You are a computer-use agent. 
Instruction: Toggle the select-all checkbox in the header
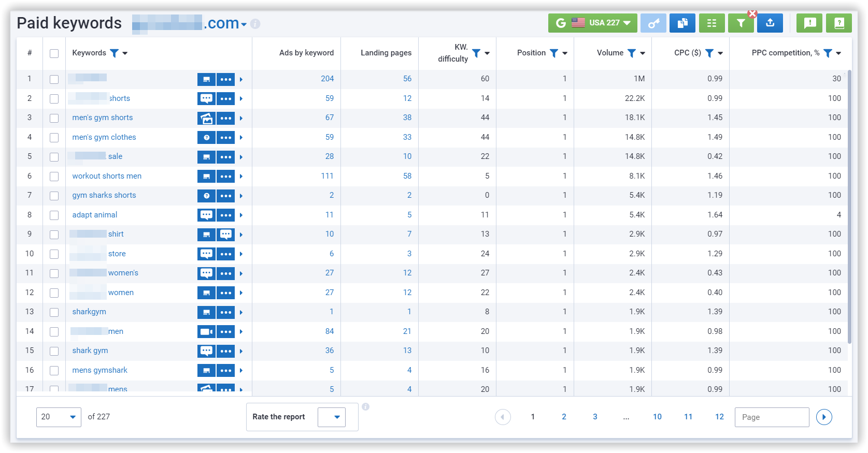[x=54, y=53]
